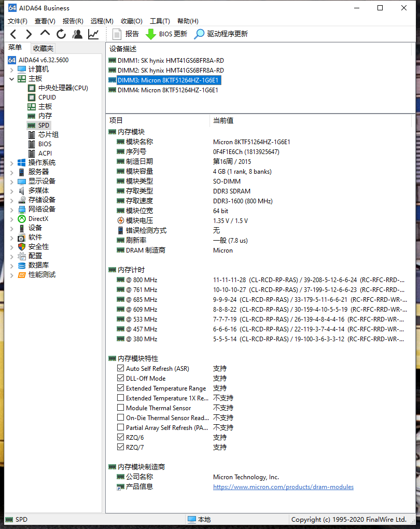Go back with the left arrow icon
420x529 pixels.
point(13,34)
